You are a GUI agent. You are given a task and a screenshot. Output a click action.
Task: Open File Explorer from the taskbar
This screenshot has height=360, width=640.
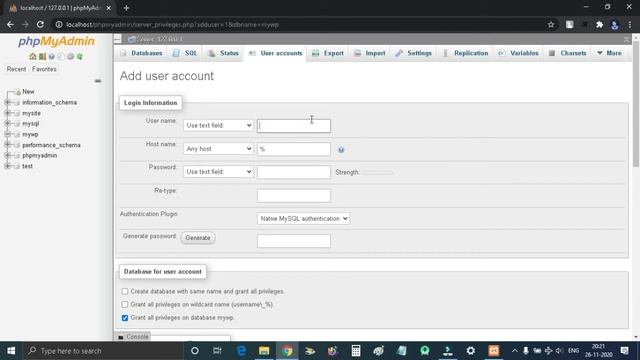(264, 351)
